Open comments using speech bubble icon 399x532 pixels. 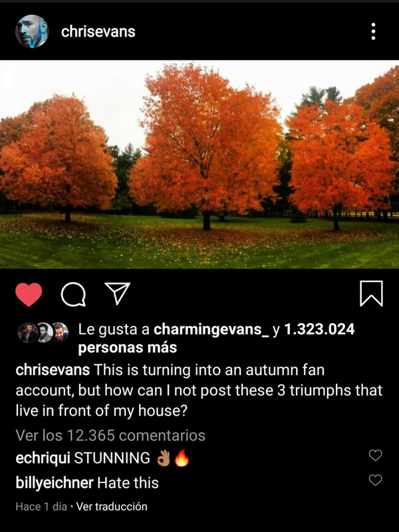point(73,295)
